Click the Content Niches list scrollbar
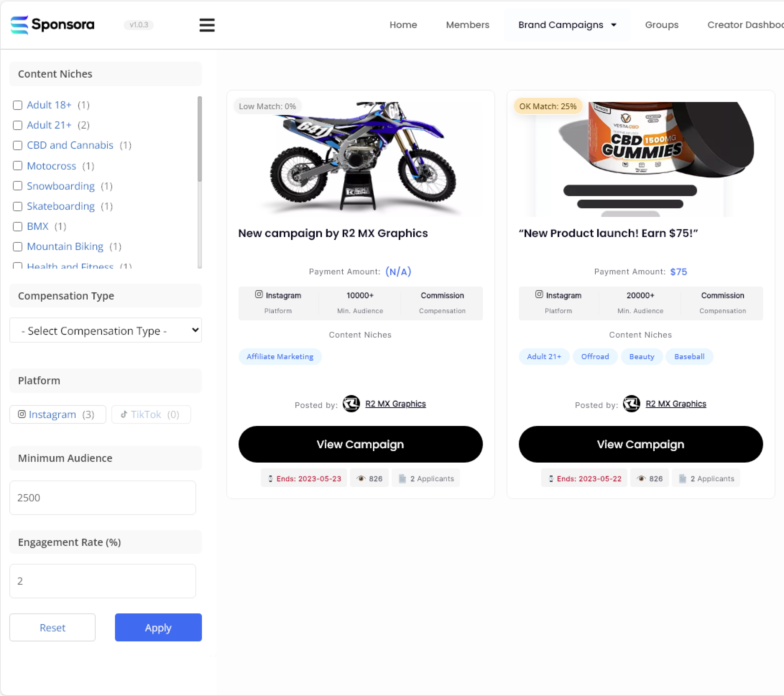 point(199,139)
